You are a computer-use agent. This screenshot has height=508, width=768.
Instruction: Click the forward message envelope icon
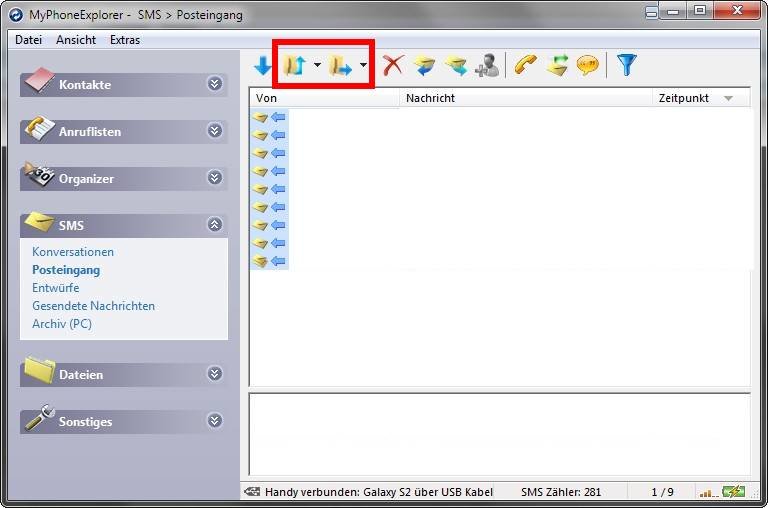pos(456,65)
